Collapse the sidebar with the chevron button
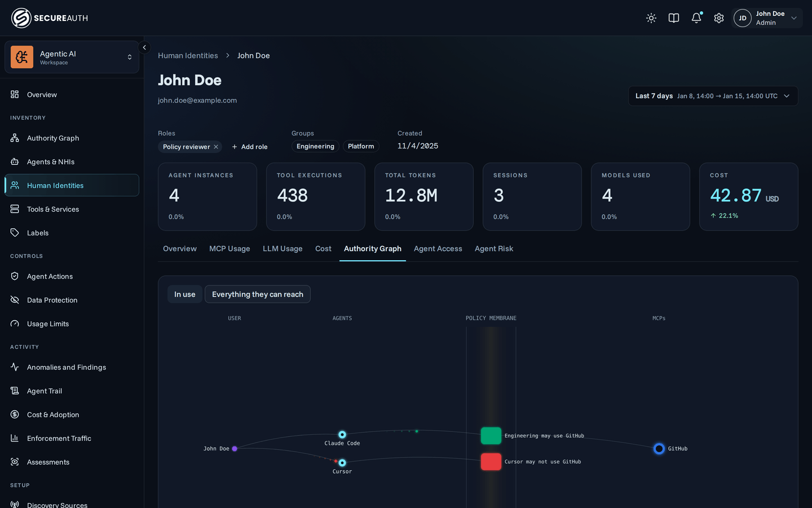 tap(144, 48)
